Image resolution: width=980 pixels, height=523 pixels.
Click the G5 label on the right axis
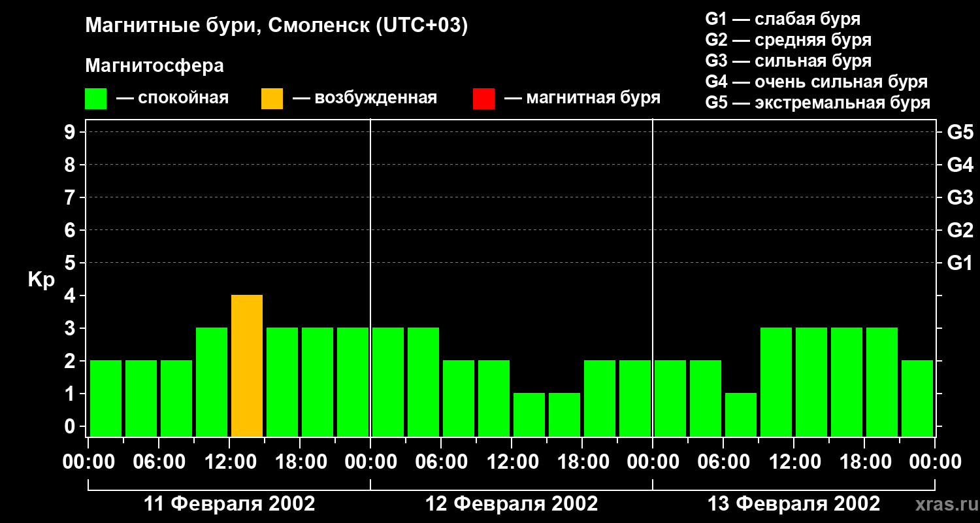(960, 132)
